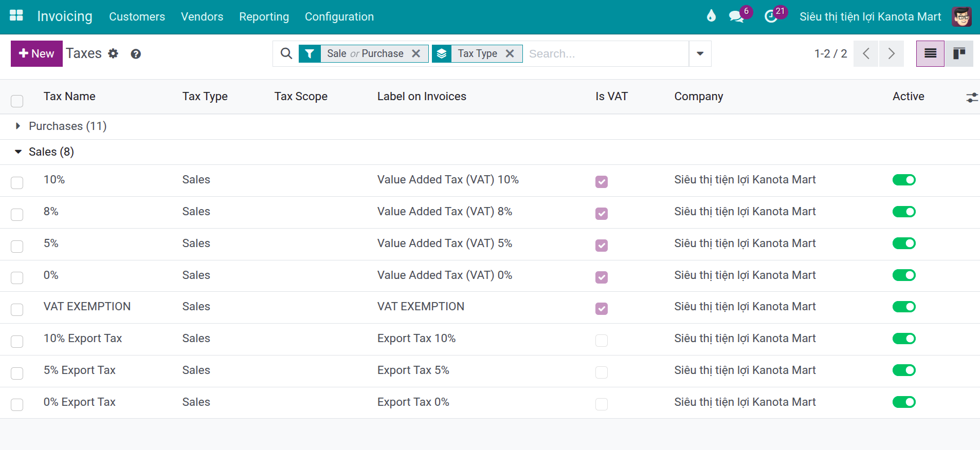Open the company switcher Siêu thị tiện lợi Kanota Mart

click(x=870, y=16)
